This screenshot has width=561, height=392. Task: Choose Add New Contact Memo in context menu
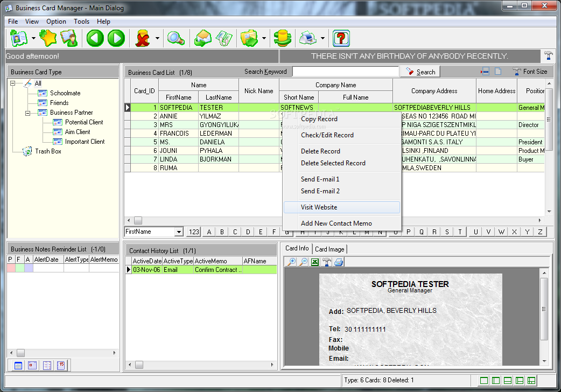pos(342,223)
